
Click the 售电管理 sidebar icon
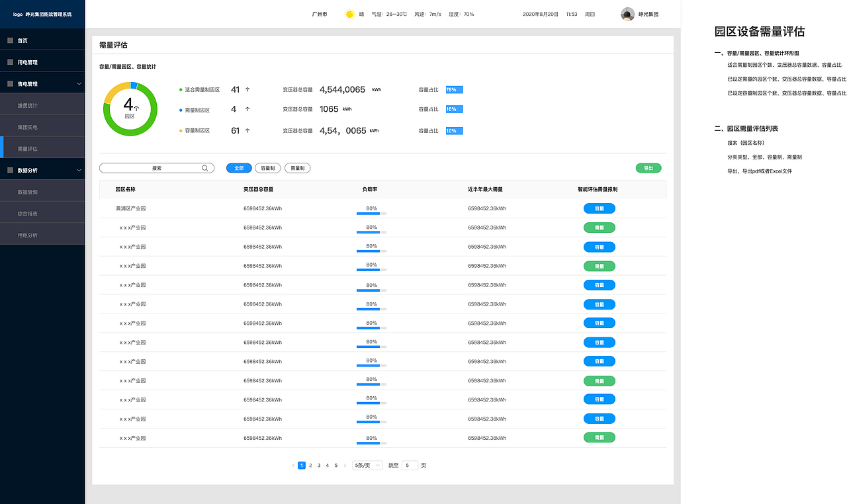click(x=10, y=84)
